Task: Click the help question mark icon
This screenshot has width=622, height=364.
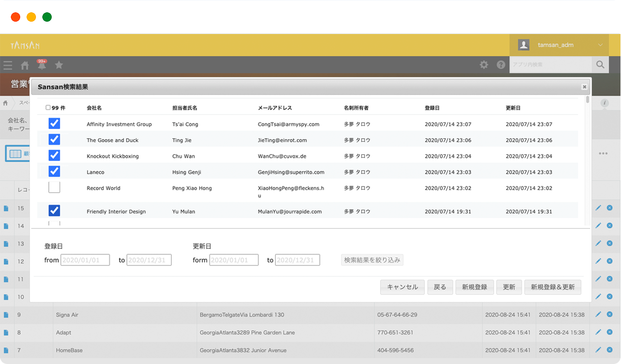Action: [501, 65]
